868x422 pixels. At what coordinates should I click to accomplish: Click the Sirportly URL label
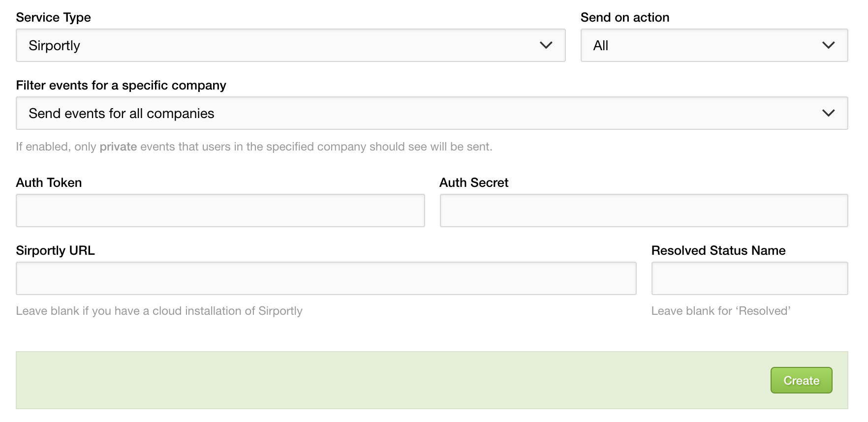[55, 250]
